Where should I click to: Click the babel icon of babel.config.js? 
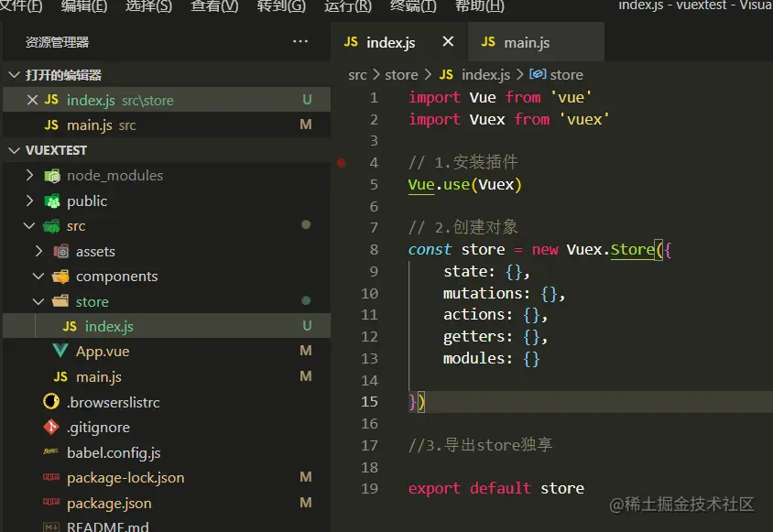pyautogui.click(x=50, y=451)
